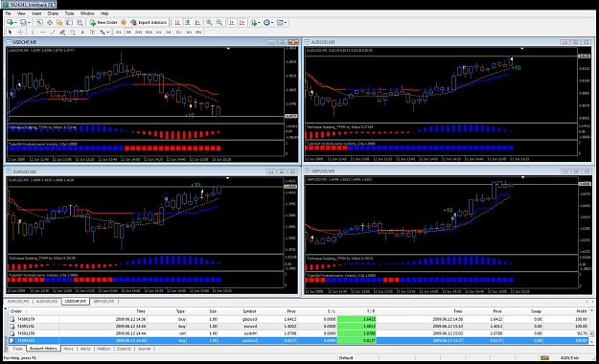This screenshot has width=599, height=364.
Task: Click AUDUSD chart shift yellow triangle marker
Action: [x=521, y=49]
